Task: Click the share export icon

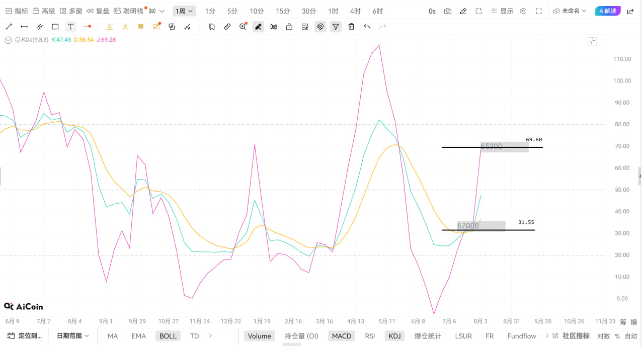Action: pos(630,11)
